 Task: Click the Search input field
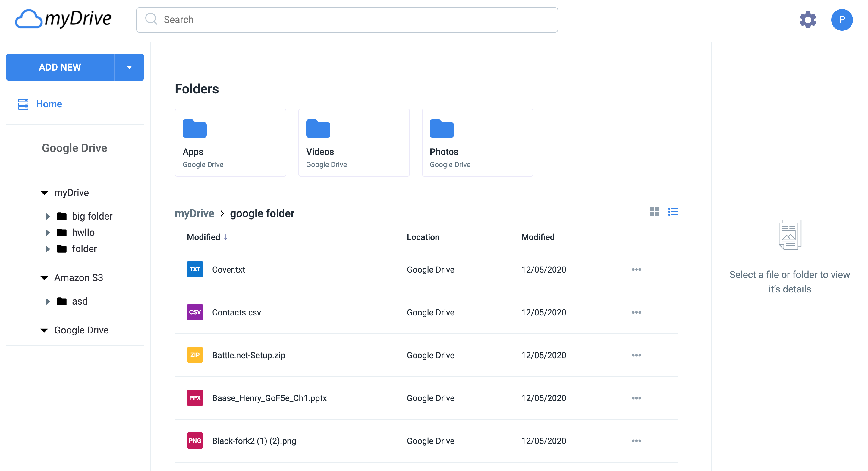point(347,20)
